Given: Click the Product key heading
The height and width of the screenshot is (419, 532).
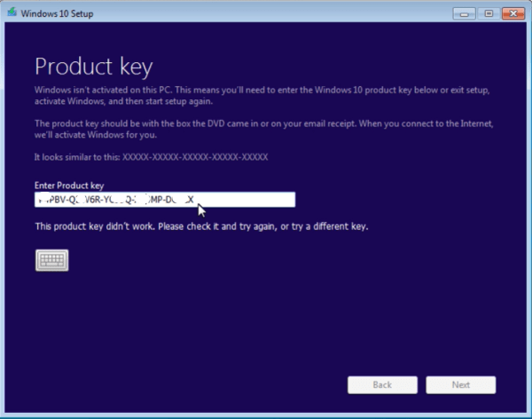Looking at the screenshot, I should (x=94, y=67).
